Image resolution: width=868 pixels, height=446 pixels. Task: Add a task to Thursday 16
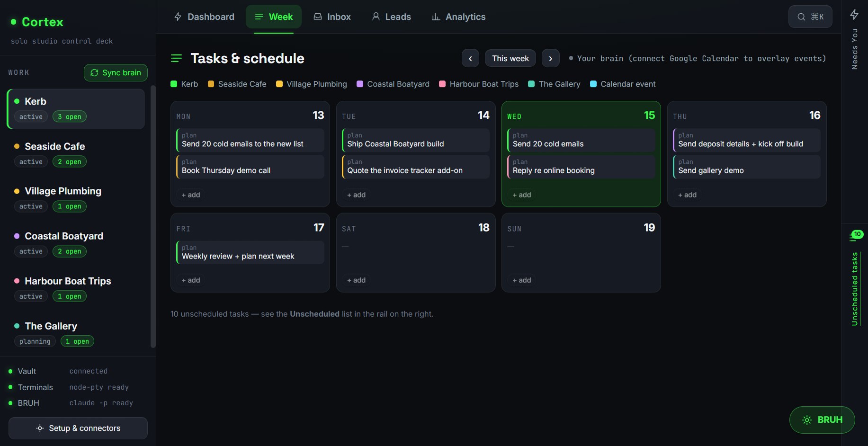(x=687, y=195)
